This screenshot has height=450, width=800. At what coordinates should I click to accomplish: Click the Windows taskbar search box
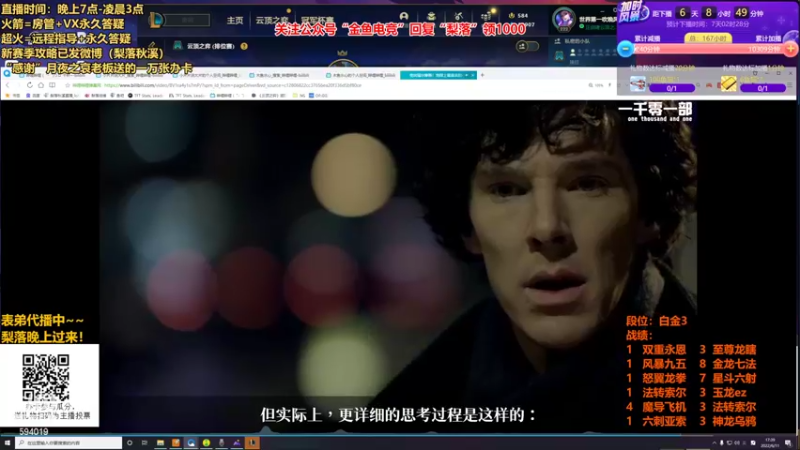(68, 443)
